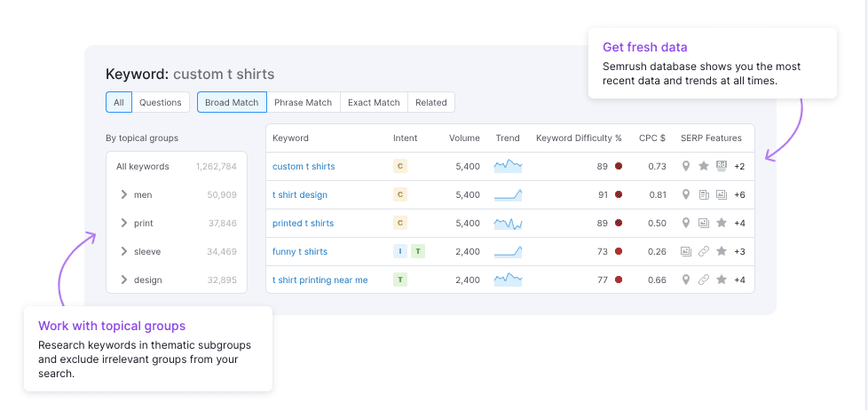The height and width of the screenshot is (410, 868).
Task: Click trend sparkline for t shirt printing near me
Action: 508,280
